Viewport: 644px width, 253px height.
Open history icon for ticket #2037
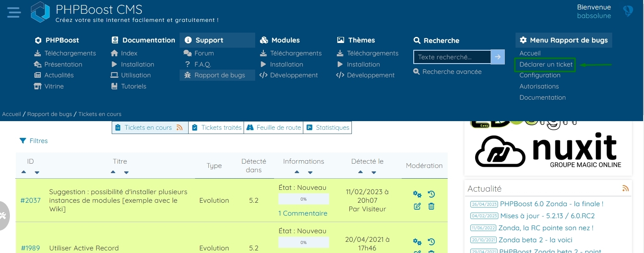click(x=431, y=195)
